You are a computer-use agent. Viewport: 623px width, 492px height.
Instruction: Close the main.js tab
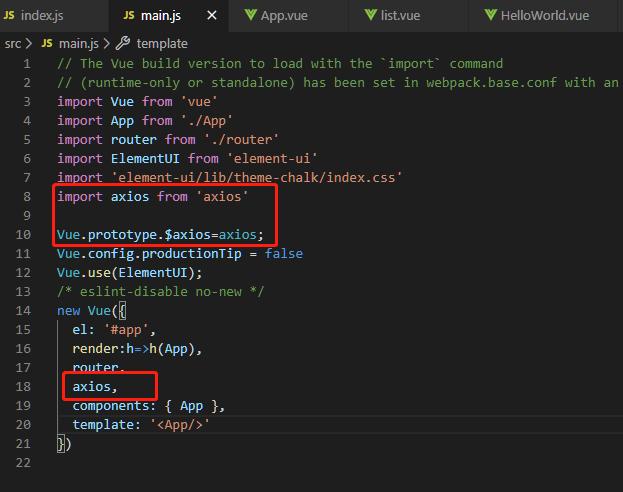coord(211,15)
